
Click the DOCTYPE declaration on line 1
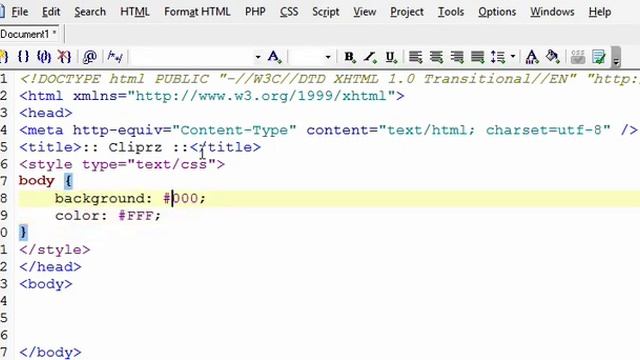[x=329, y=79]
